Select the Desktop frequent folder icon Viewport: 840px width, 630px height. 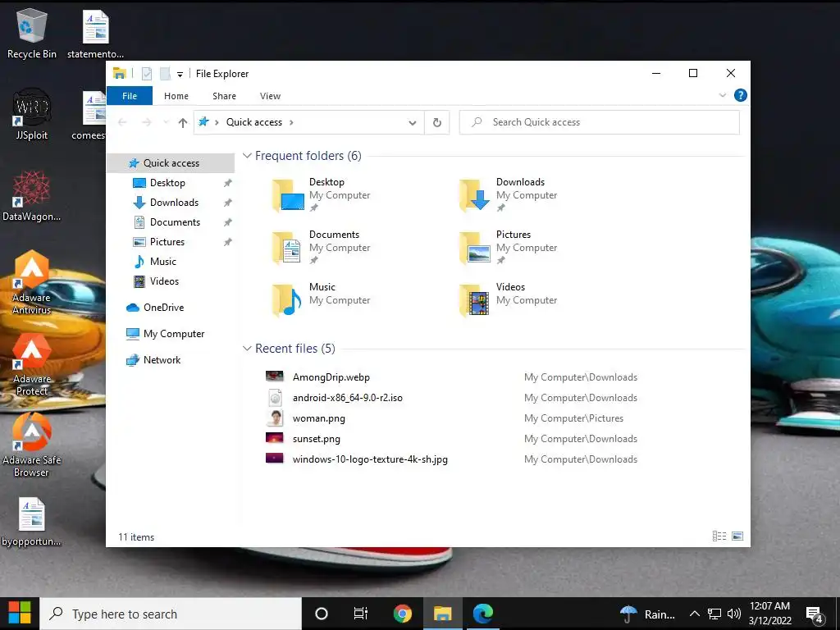pos(288,195)
